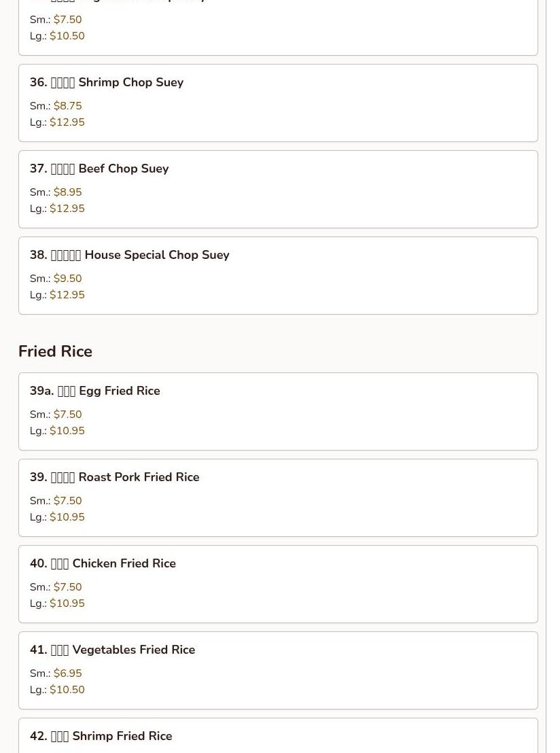Select the Shrimp Chop Suey item title
The width and height of the screenshot is (560, 753).
pos(107,82)
